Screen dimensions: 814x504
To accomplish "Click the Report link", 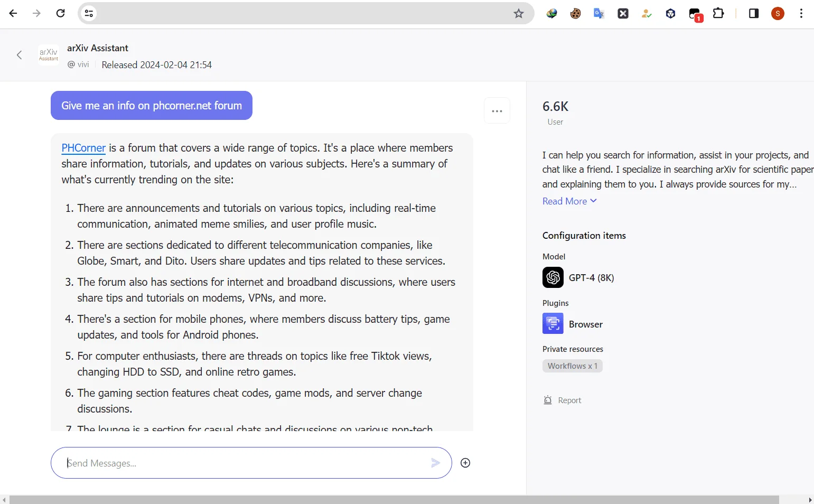I will [x=569, y=400].
